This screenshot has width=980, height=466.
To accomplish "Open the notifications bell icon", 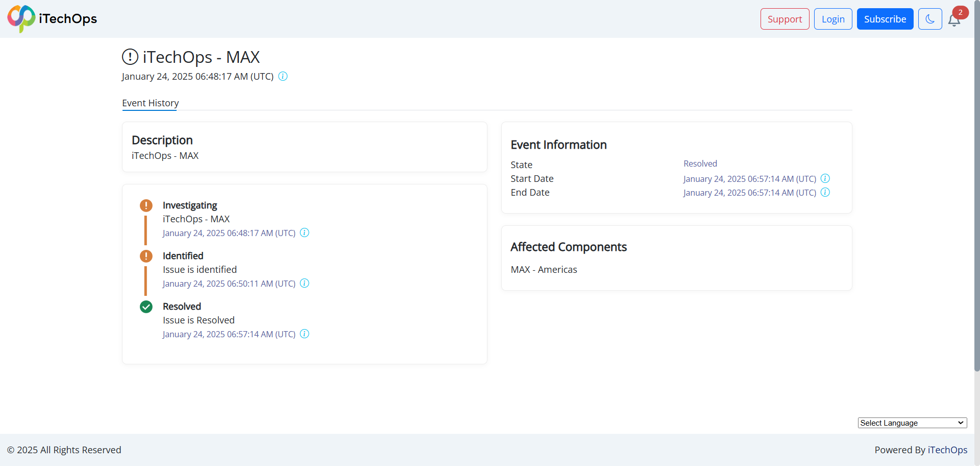I will pyautogui.click(x=954, y=20).
